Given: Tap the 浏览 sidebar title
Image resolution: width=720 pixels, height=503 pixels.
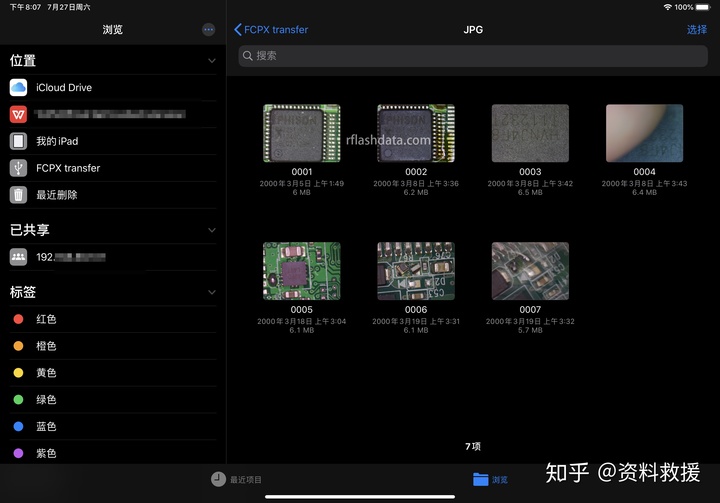Looking at the screenshot, I should [x=112, y=30].
